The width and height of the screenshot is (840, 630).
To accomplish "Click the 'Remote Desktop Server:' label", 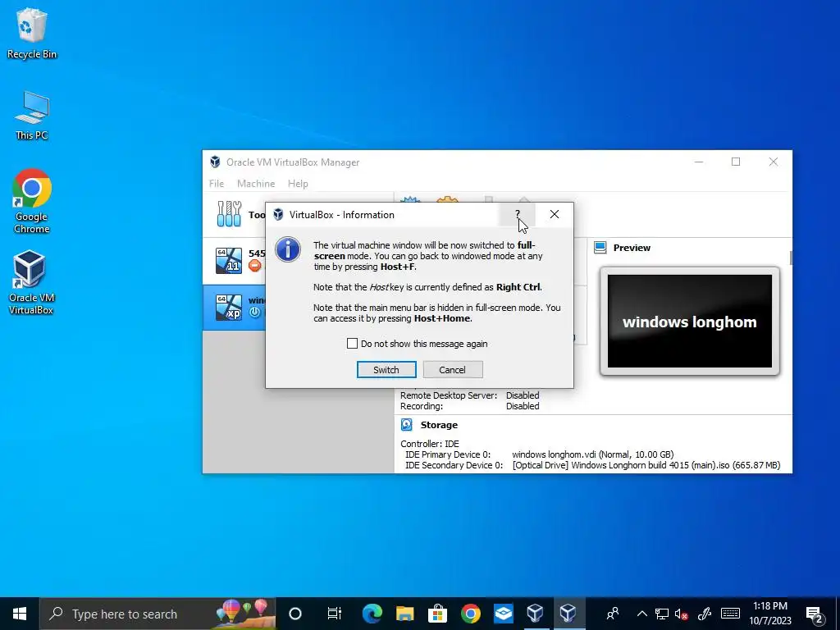I will point(449,395).
